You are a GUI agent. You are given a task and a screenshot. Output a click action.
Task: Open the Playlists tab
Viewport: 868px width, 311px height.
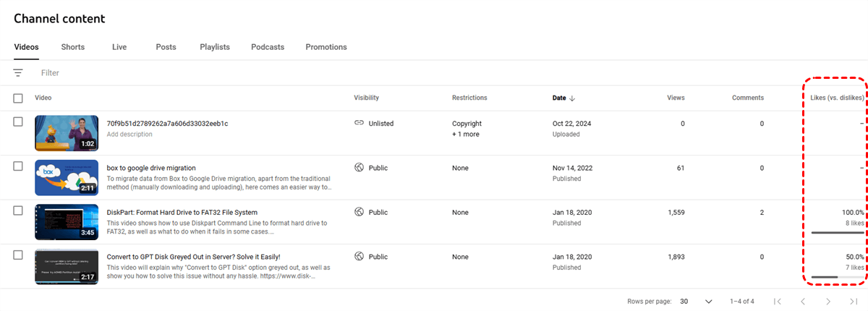tap(215, 47)
